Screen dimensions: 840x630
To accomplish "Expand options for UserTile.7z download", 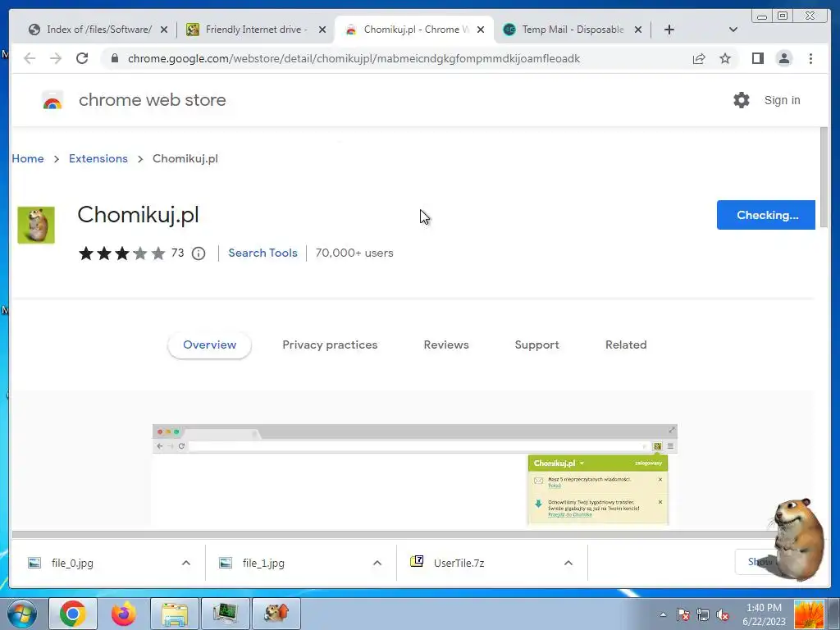I will [568, 563].
